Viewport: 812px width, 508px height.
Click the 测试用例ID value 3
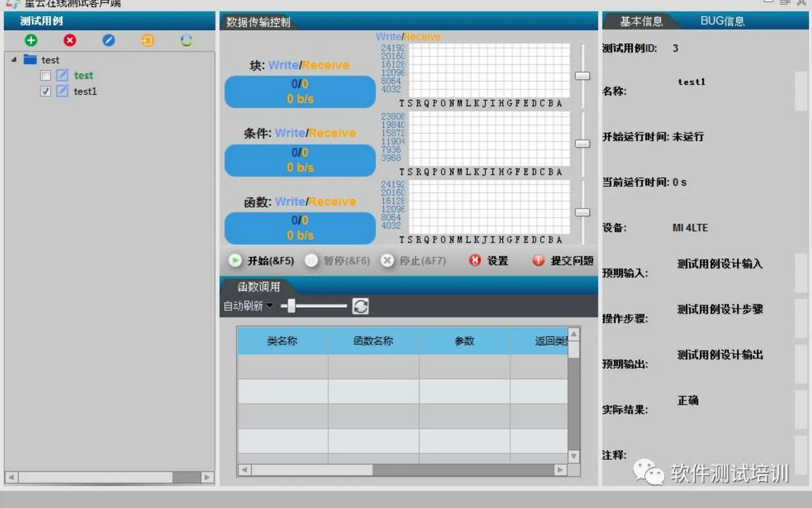click(675, 48)
